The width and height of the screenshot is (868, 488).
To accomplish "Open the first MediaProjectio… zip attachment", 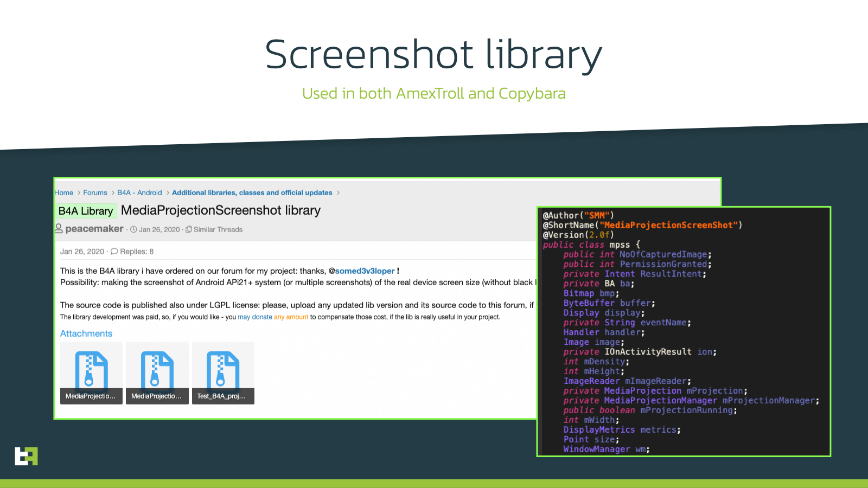I will pyautogui.click(x=91, y=373).
